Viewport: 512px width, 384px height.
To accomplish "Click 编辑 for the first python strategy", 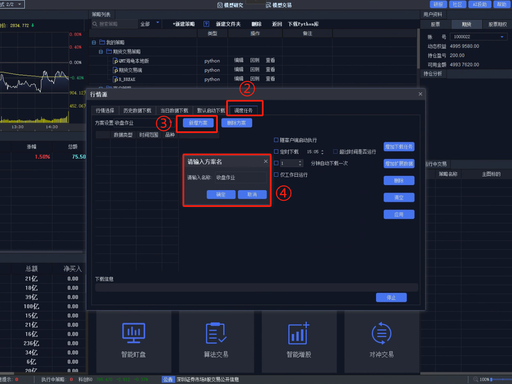I will point(238,60).
